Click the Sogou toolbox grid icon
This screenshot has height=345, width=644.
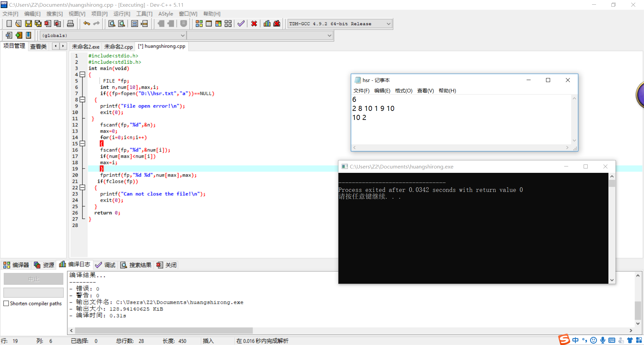point(639,340)
